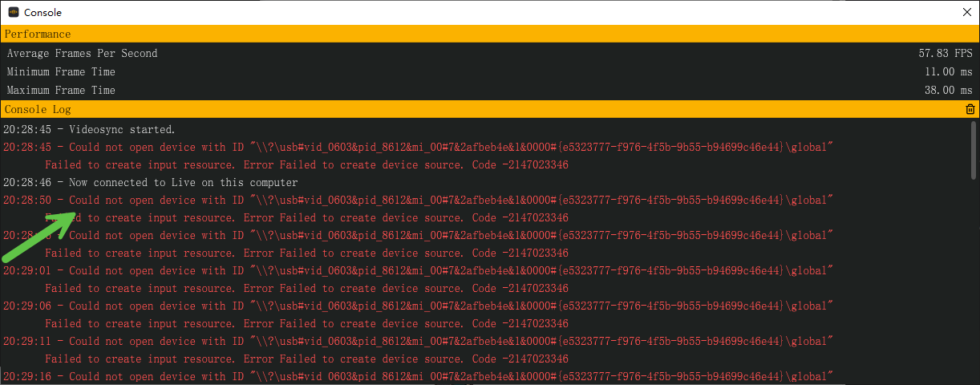Viewport: 980px width, 385px height.
Task: Click the 38.00 ms value
Action: (x=948, y=91)
